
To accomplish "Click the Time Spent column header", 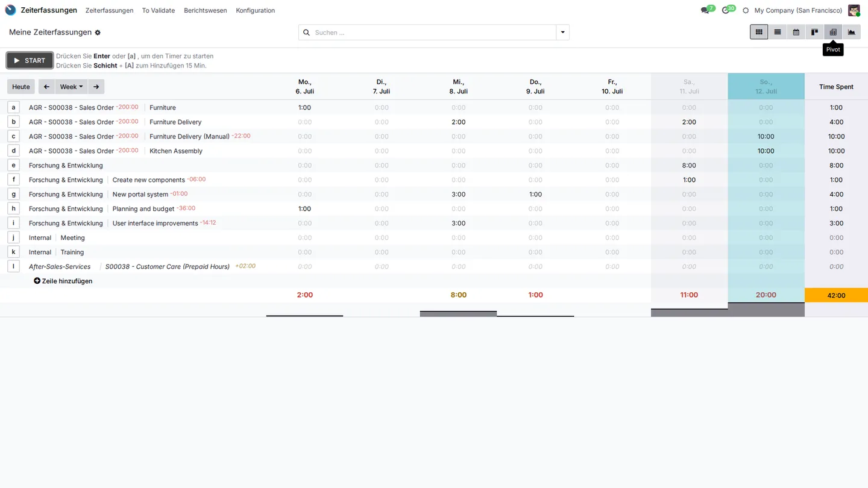I will click(x=836, y=87).
